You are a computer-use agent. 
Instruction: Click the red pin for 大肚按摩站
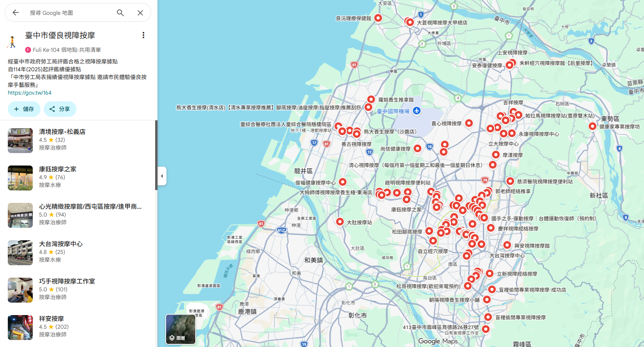340,222
